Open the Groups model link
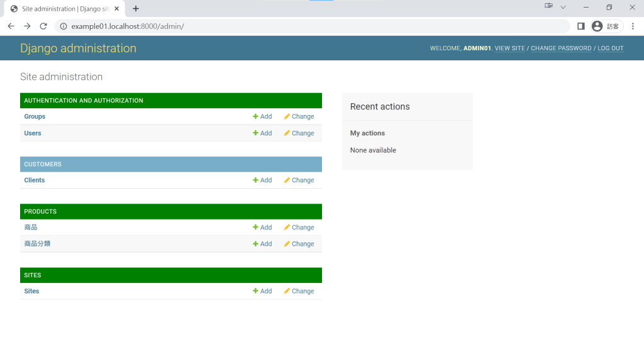The width and height of the screenshot is (644, 342). pyautogui.click(x=35, y=116)
